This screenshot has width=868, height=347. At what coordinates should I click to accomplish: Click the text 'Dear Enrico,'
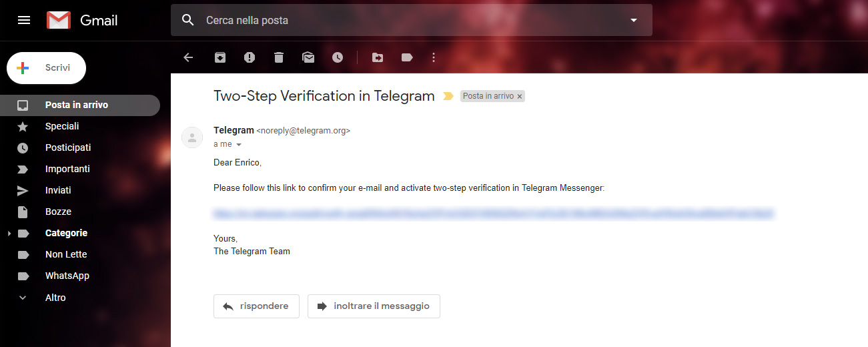point(238,163)
